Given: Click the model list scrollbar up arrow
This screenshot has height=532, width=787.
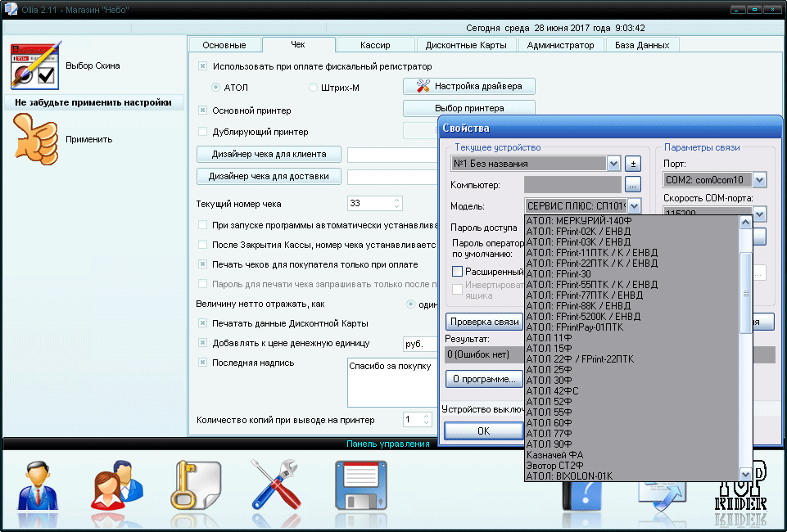Looking at the screenshot, I should click(745, 222).
